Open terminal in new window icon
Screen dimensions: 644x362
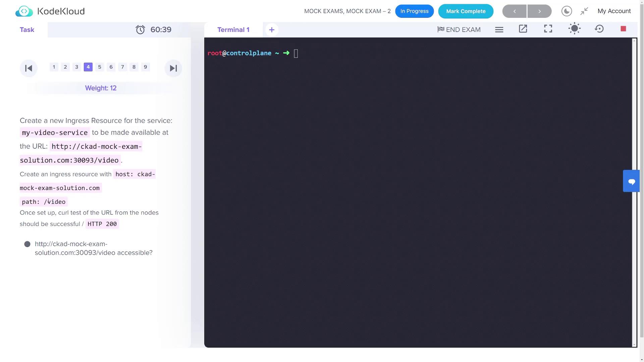pos(523,29)
